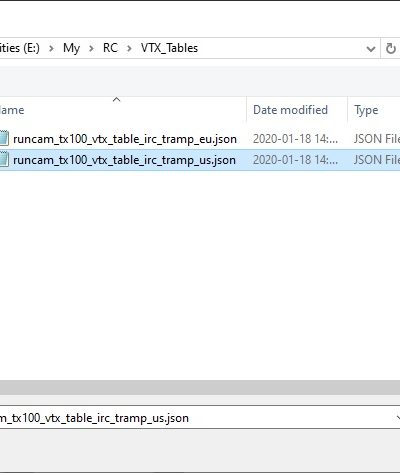Image resolution: width=400 pixels, height=473 pixels.
Task: Refresh the VTX_Tables folder view
Action: (391, 49)
